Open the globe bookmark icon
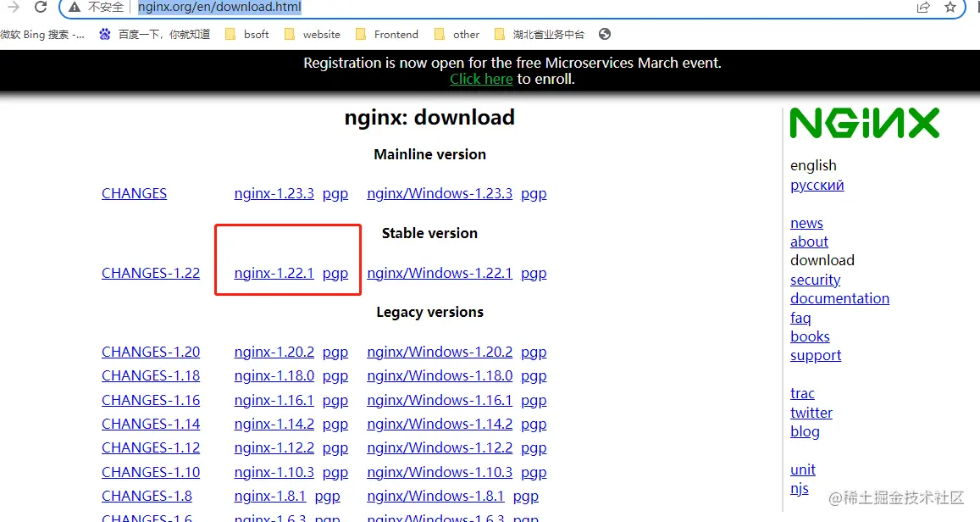The image size is (980, 522). click(x=605, y=35)
